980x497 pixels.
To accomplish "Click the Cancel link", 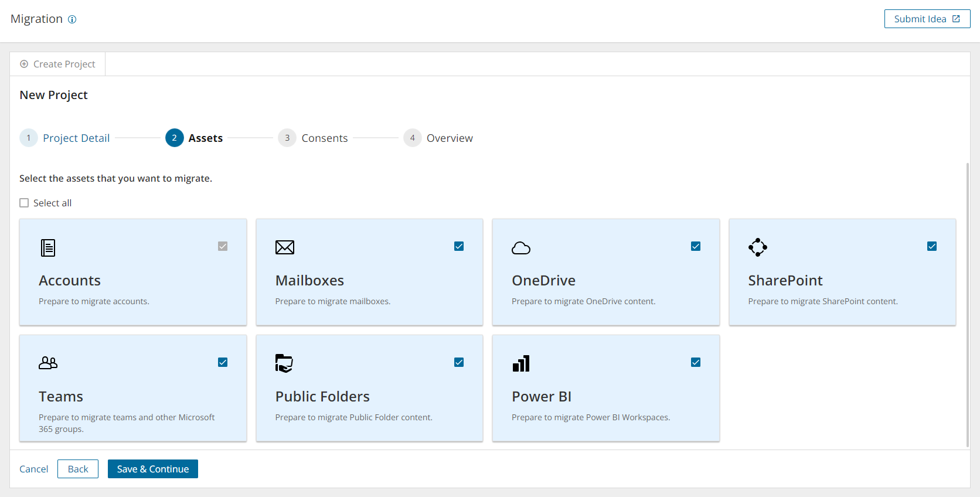I will click(34, 469).
